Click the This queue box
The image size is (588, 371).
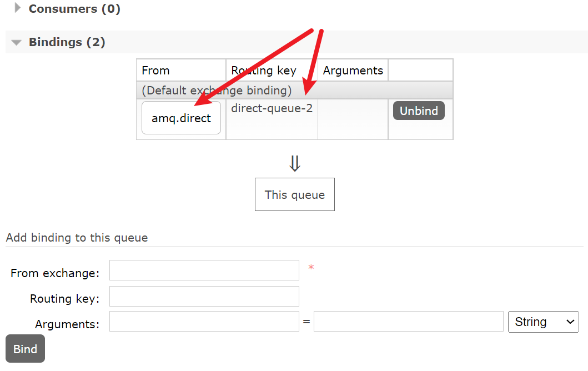(294, 194)
